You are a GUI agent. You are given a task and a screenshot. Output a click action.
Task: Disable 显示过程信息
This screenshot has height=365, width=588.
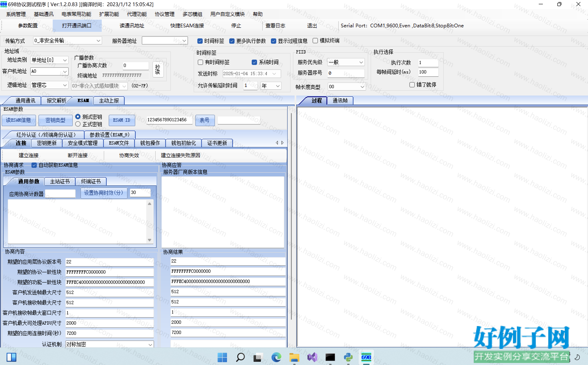coord(273,41)
